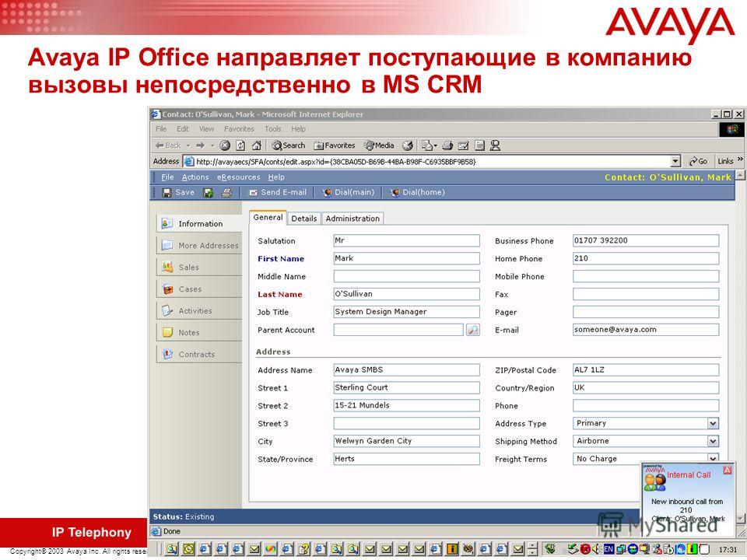The image size is (747, 560).
Task: Print the contact from the CRM toolbar
Action: tap(226, 192)
